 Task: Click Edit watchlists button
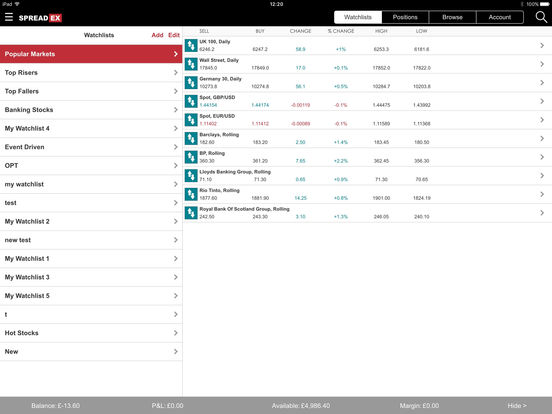click(x=174, y=35)
